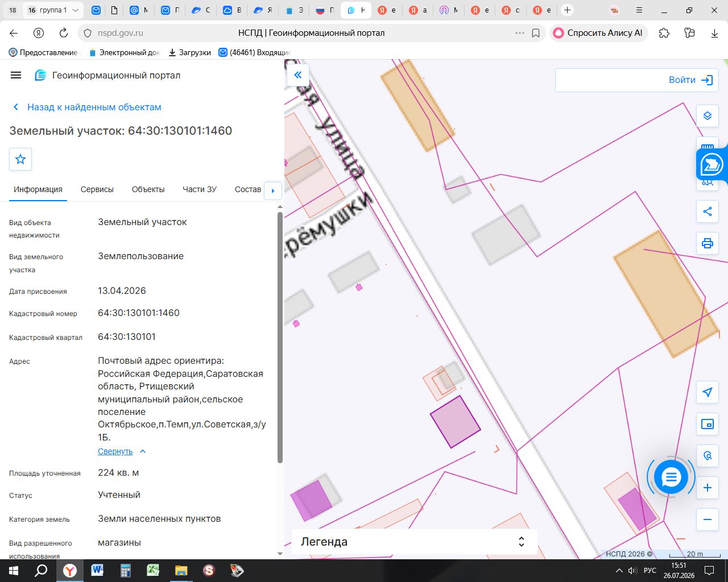The height and width of the screenshot is (582, 728).
Task: Reload the nspd.gov.ru page
Action: [64, 33]
